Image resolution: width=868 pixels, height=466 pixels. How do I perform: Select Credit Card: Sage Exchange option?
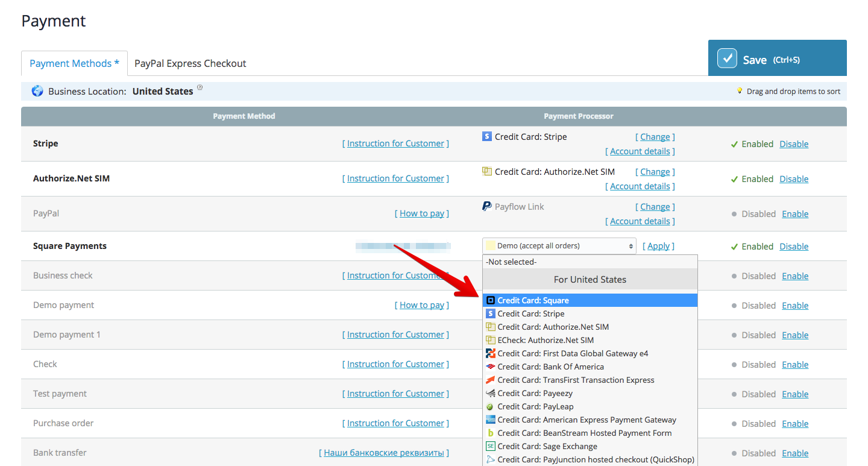[590, 446]
